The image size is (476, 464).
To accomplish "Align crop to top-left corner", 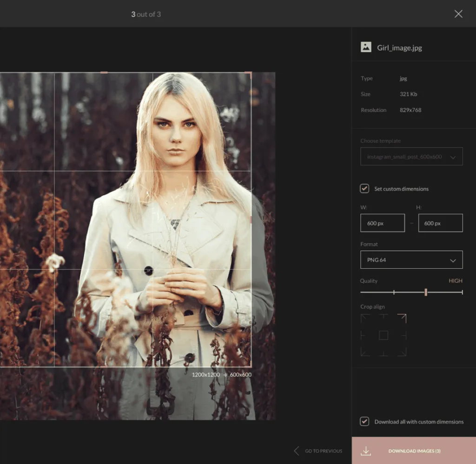I will pos(365,318).
